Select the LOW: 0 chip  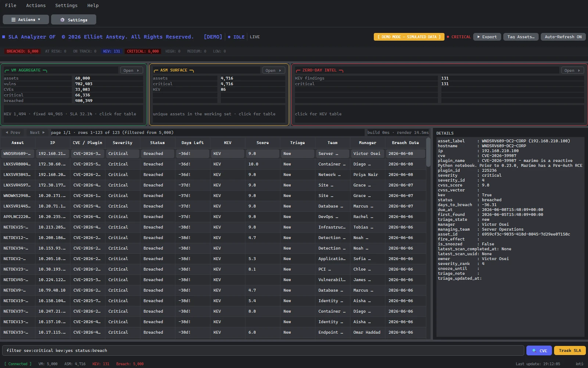pyautogui.click(x=219, y=52)
